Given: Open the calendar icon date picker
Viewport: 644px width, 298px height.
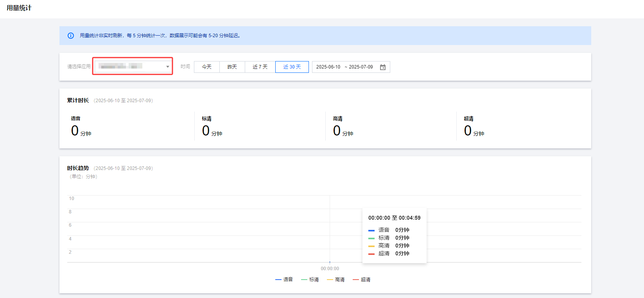Looking at the screenshot, I should click(x=383, y=67).
